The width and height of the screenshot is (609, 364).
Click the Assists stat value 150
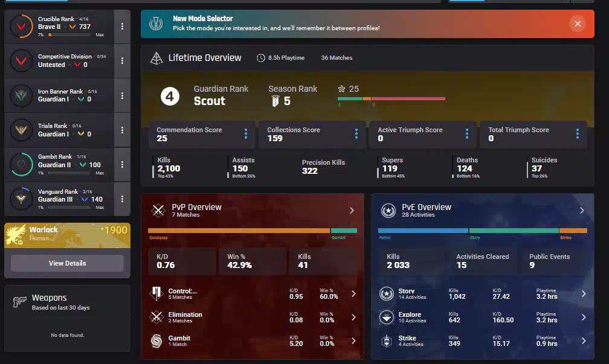point(240,168)
